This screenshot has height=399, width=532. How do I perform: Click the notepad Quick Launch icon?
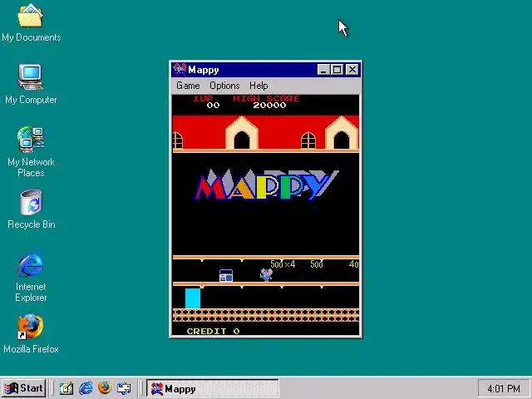click(x=66, y=388)
